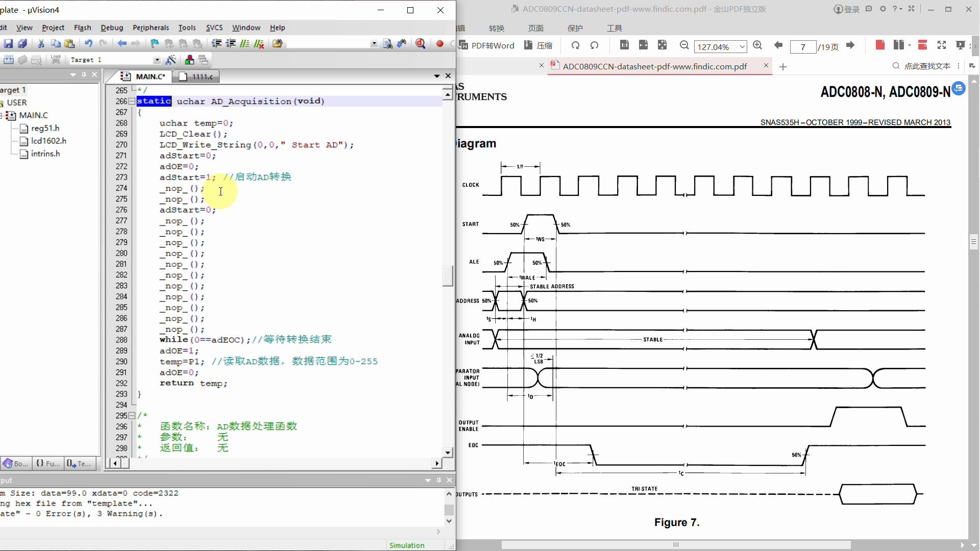Go to next PDF page arrow
This screenshot has width=980, height=551.
[850, 45]
